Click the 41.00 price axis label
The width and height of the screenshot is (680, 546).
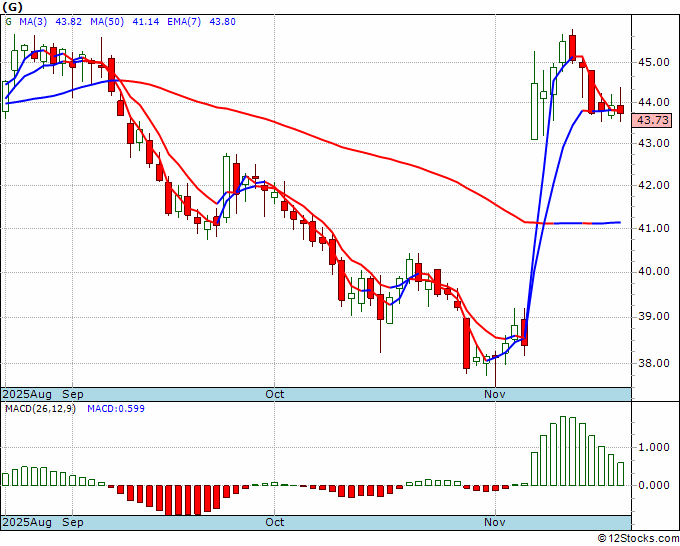coord(654,228)
